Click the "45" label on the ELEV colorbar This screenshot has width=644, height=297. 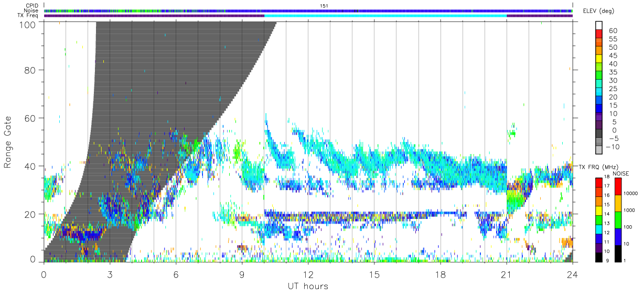click(612, 56)
